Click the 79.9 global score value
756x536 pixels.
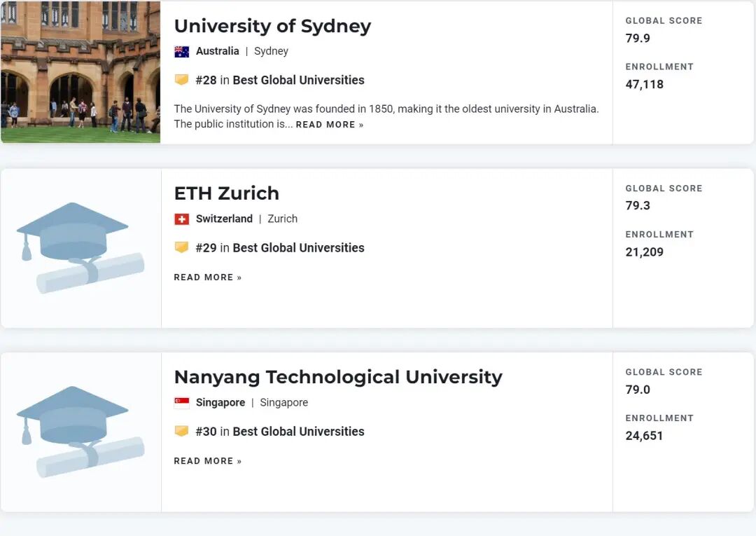click(x=638, y=39)
